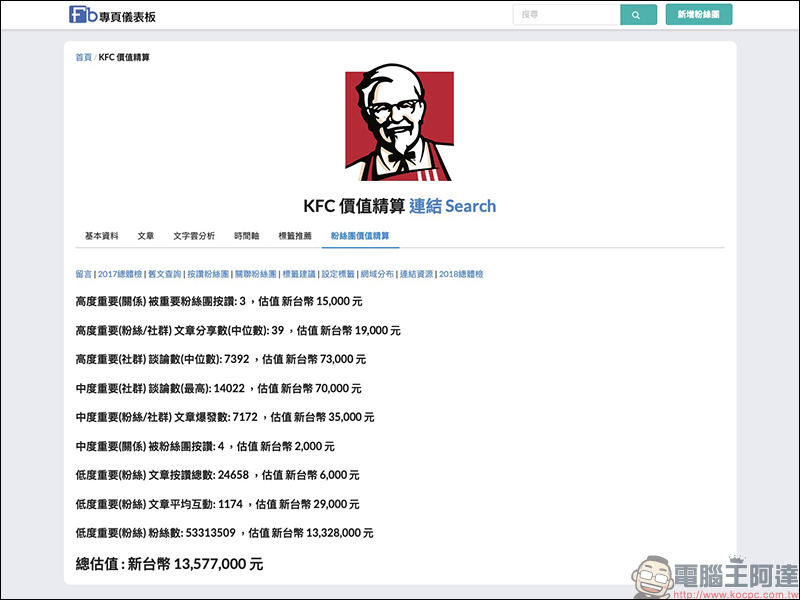Screen dimensions: 800x600
Task: Click the 粉絲數: 53313509 line
Action: (x=224, y=533)
